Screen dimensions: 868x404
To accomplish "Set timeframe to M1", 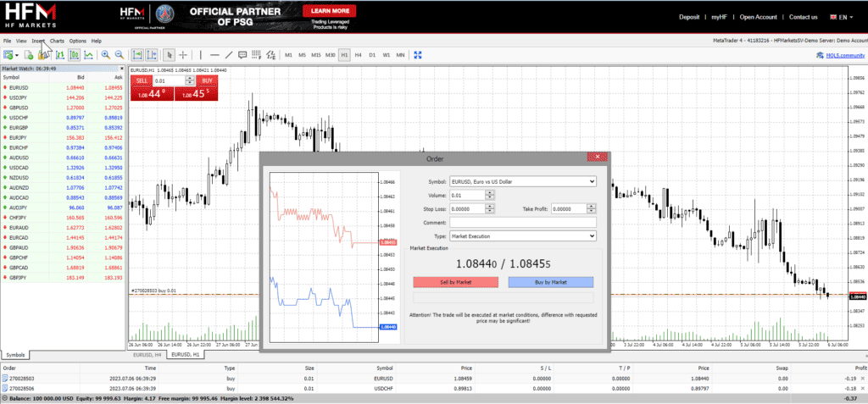I will [288, 55].
